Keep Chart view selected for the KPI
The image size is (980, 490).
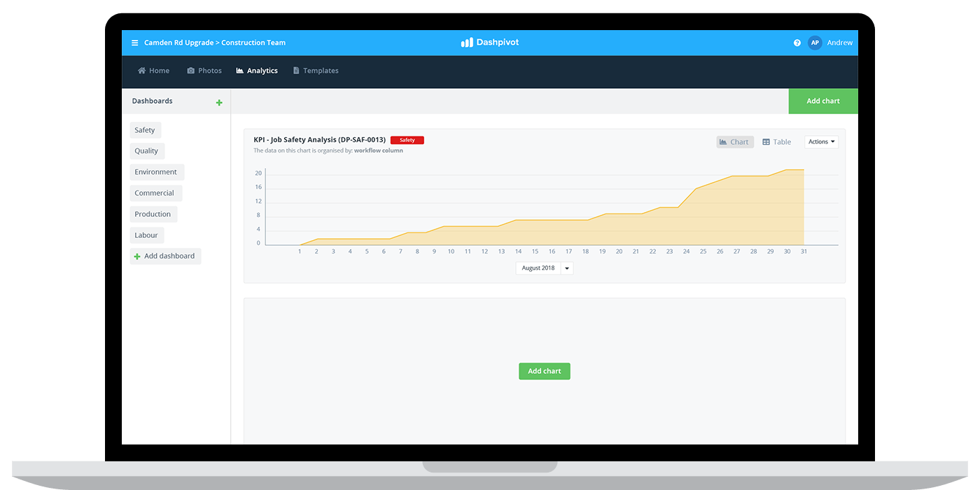(x=734, y=141)
